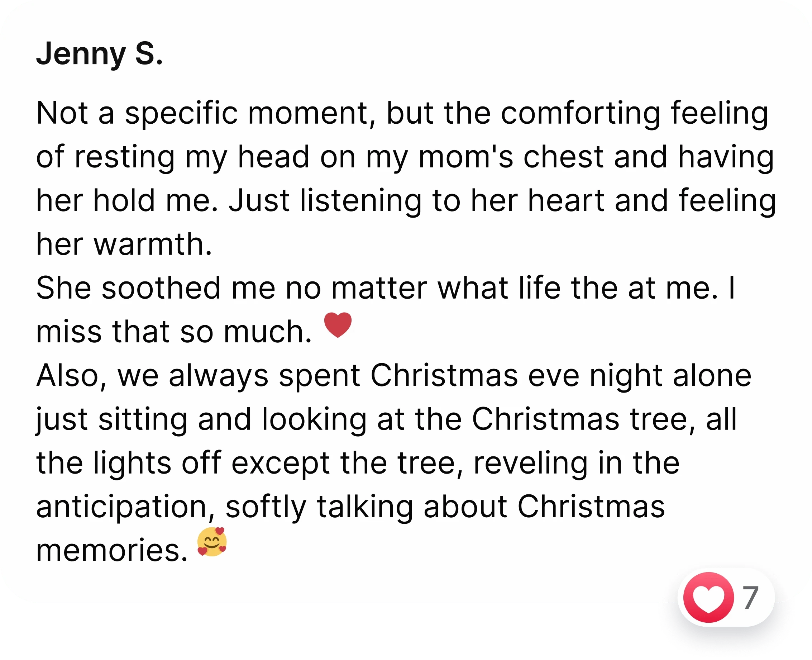Image resolution: width=812 pixels, height=660 pixels.
Task: Click the text "Not a specific moment"
Action: (202, 113)
